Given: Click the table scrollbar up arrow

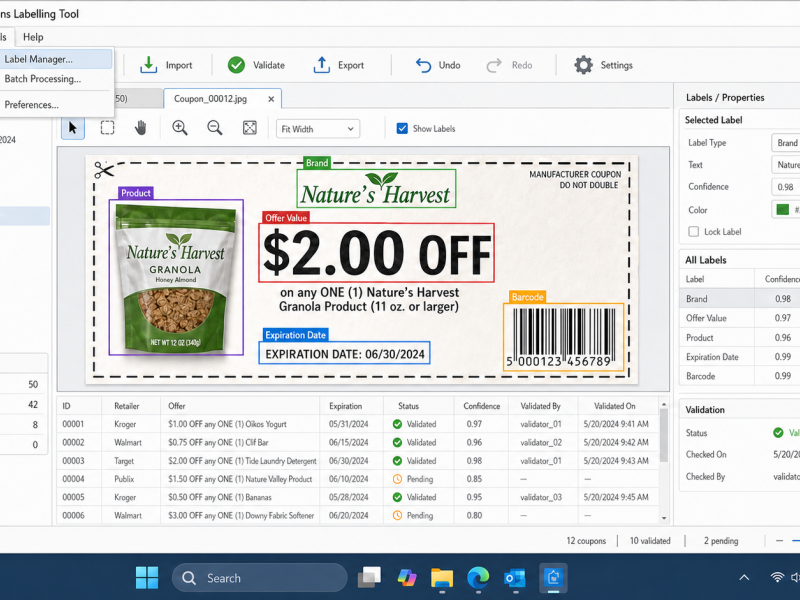Looking at the screenshot, I should tap(664, 405).
